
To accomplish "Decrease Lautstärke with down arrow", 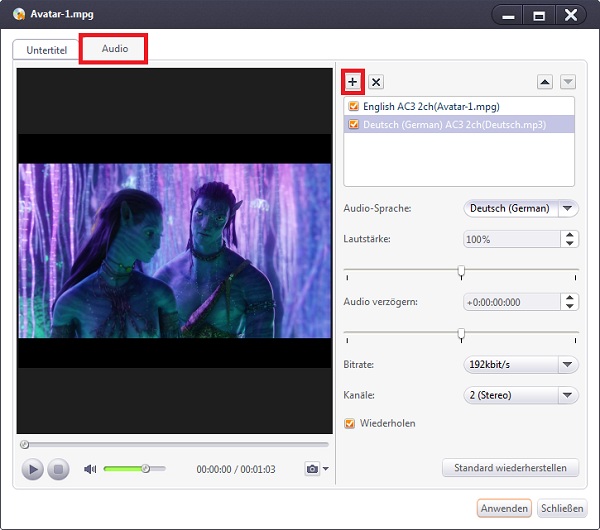I will click(x=570, y=243).
